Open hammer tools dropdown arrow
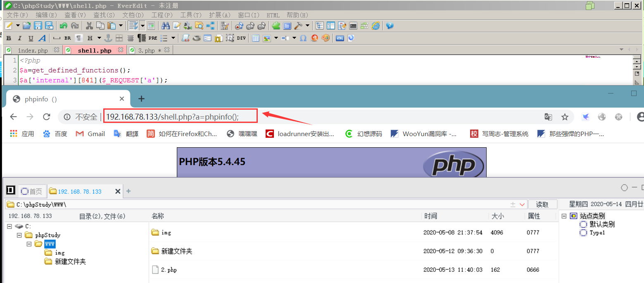 point(308,26)
